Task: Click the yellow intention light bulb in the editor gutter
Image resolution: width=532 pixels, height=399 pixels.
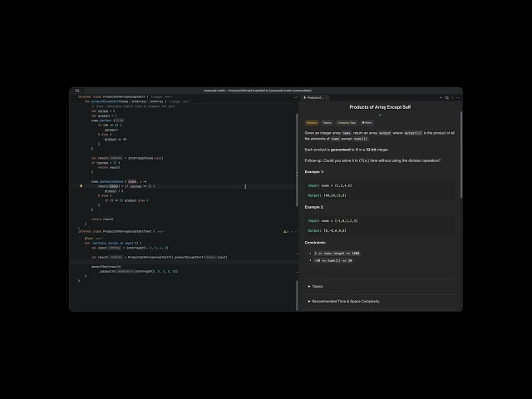Action: click(x=81, y=186)
